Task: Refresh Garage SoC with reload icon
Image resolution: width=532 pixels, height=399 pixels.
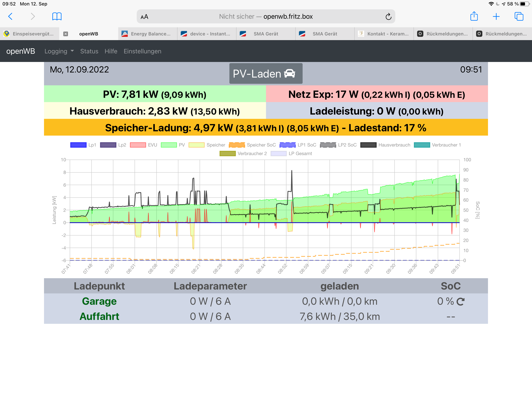Action: click(460, 302)
